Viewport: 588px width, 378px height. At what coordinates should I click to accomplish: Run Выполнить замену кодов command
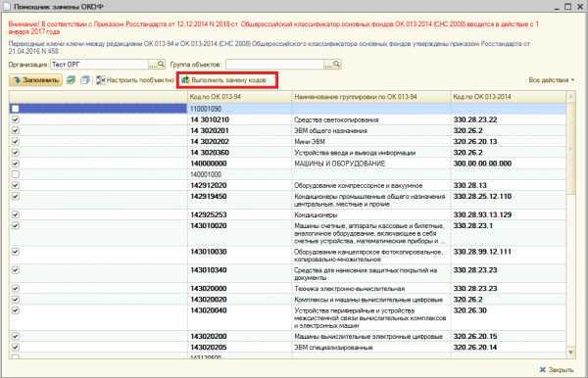tap(223, 79)
